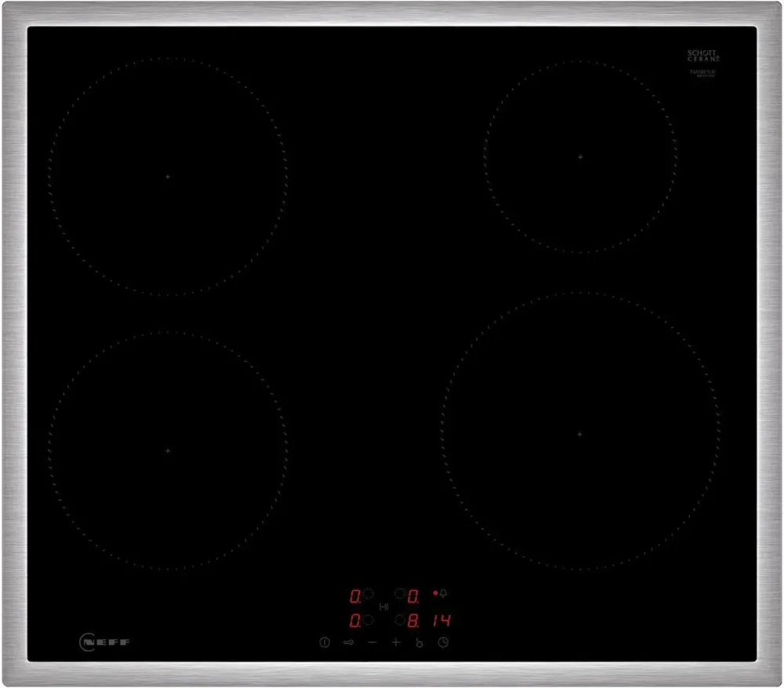Tap the minus symbol to lower heat

[372, 642]
